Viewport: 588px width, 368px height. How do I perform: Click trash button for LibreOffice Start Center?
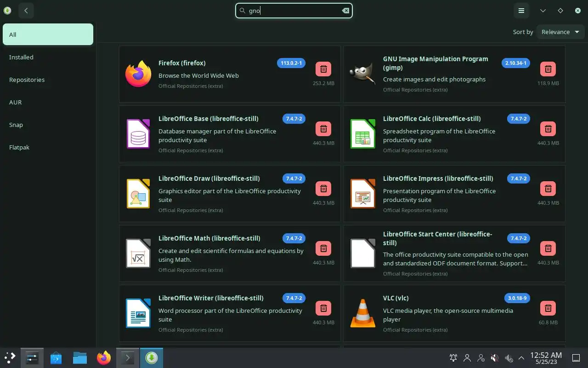(548, 248)
